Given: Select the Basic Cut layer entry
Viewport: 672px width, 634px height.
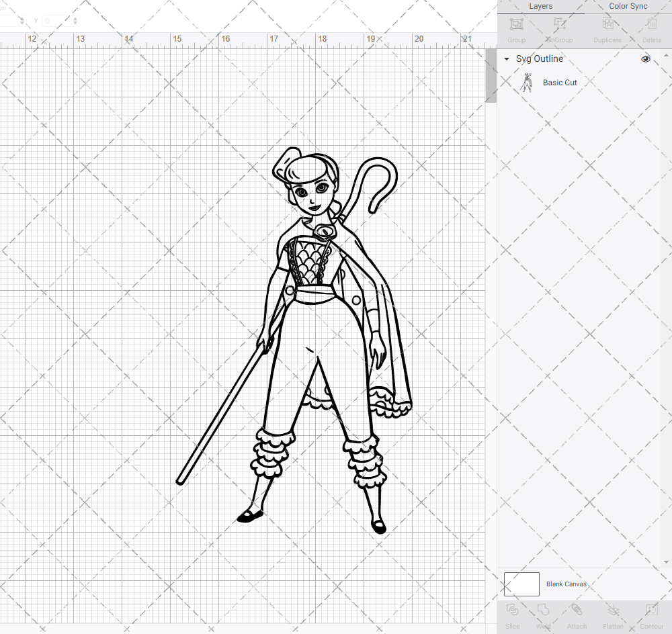Looking at the screenshot, I should pos(560,82).
